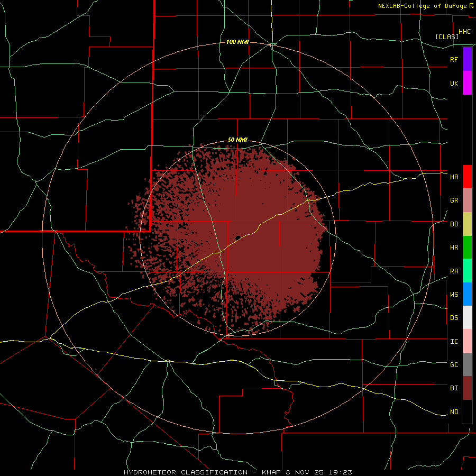The width and height of the screenshot is (476, 476).
Task: Click the BI dark red legend swatch
Action: (467, 388)
